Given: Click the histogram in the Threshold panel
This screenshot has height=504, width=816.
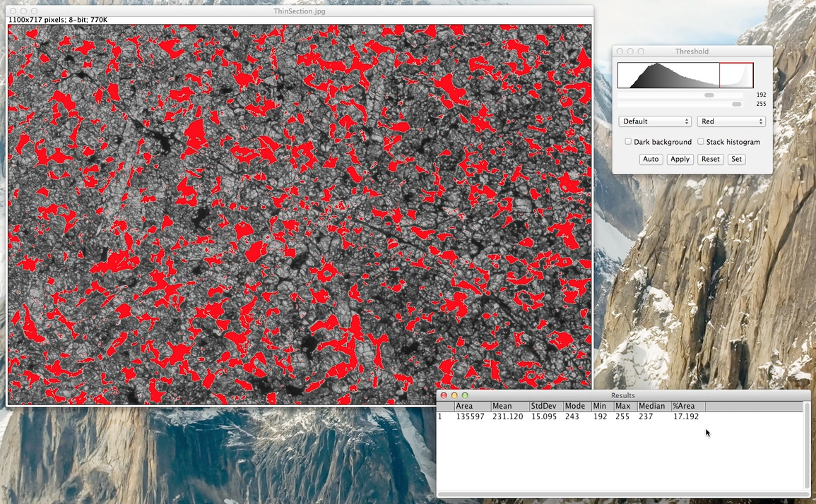Looking at the screenshot, I should (x=684, y=73).
